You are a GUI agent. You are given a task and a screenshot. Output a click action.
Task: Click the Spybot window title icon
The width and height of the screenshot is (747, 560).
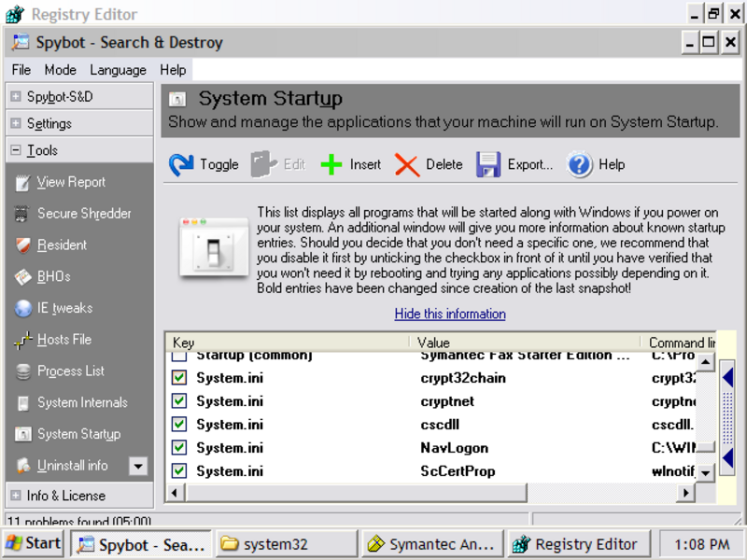20,42
